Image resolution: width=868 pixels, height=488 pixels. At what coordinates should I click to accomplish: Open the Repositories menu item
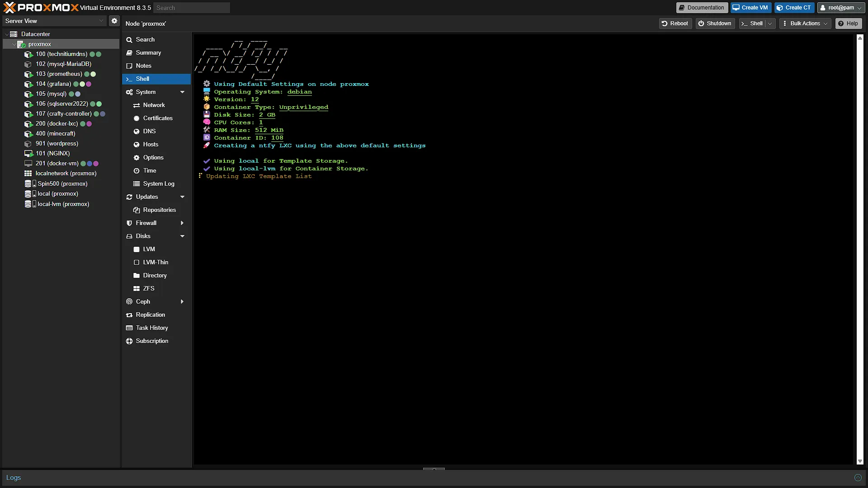(x=156, y=210)
